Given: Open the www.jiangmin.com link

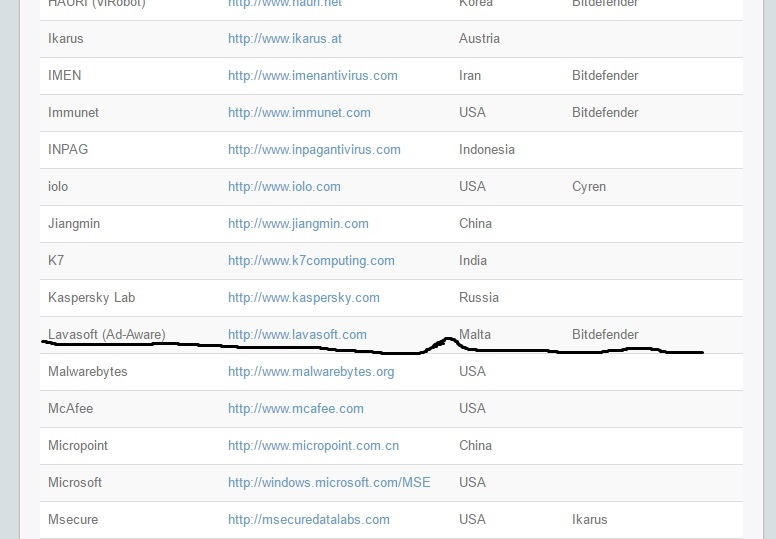Looking at the screenshot, I should [298, 224].
